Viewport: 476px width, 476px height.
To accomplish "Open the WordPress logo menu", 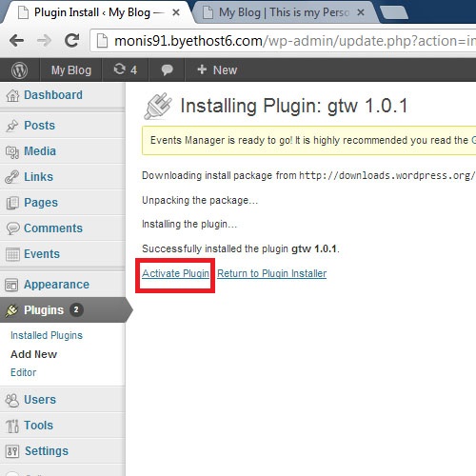I will pos(20,70).
